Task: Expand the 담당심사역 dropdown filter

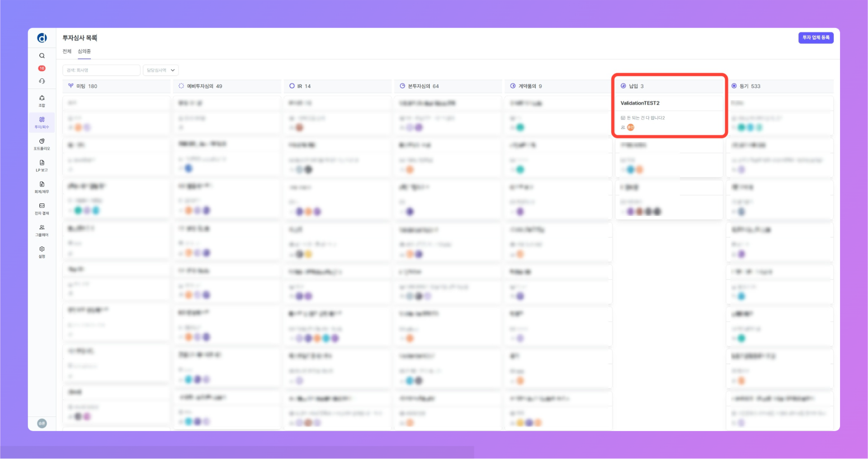Action: (x=160, y=70)
